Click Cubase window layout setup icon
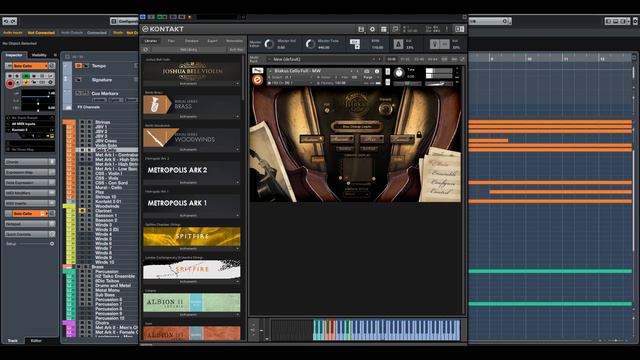 coord(635,21)
